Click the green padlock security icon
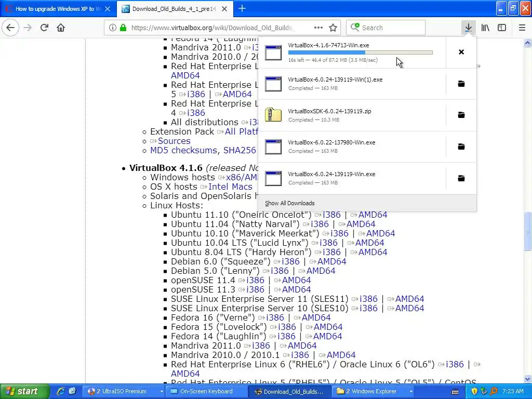 [x=123, y=28]
